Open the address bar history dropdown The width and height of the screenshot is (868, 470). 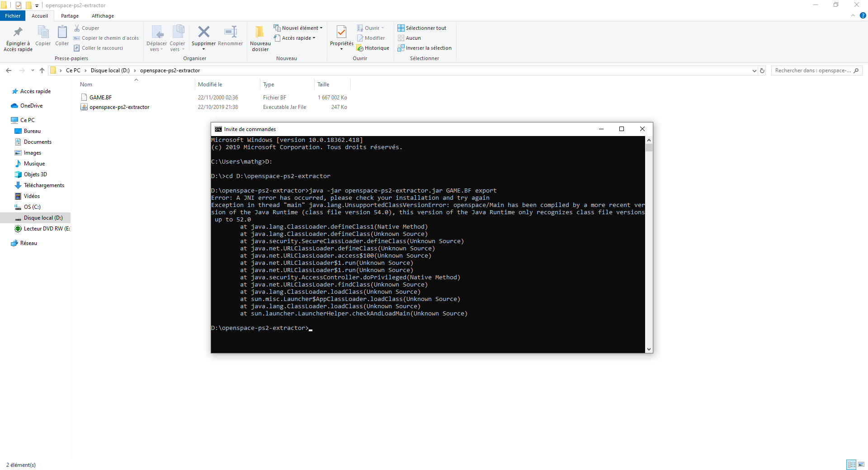754,70
